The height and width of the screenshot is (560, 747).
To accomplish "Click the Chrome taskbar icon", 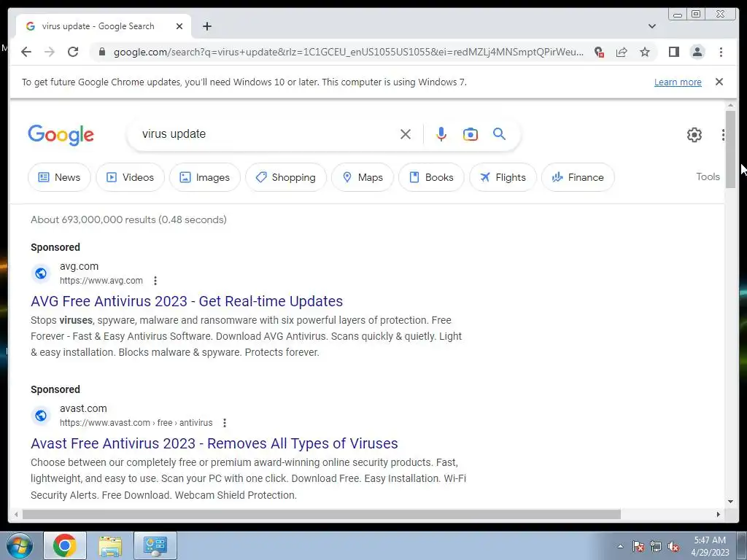I will click(65, 545).
